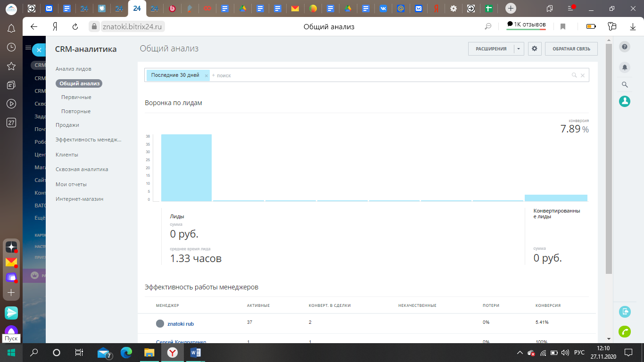Open the 'Продажи' menu section
This screenshot has height=362, width=644.
[67, 125]
